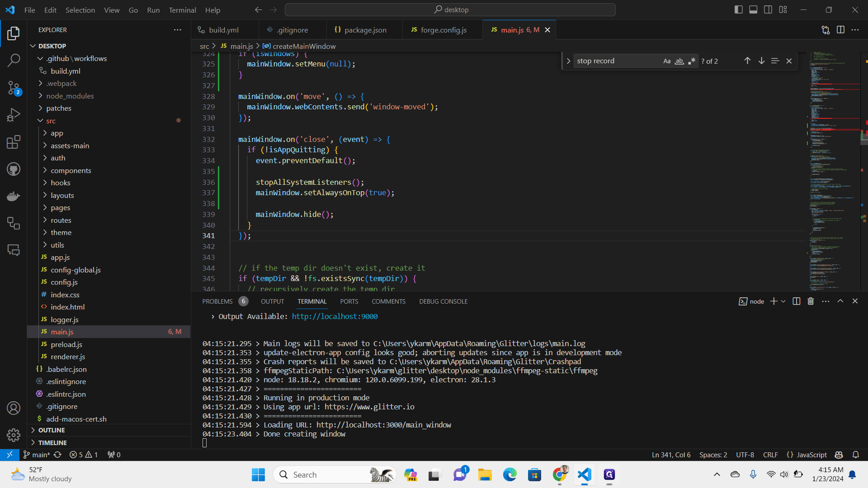This screenshot has width=868, height=488.
Task: Open Microsoft Edge from the taskbar
Action: (509, 474)
